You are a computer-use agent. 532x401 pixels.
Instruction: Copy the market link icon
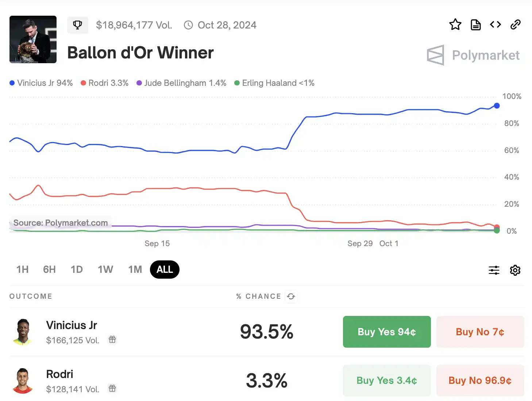(515, 24)
